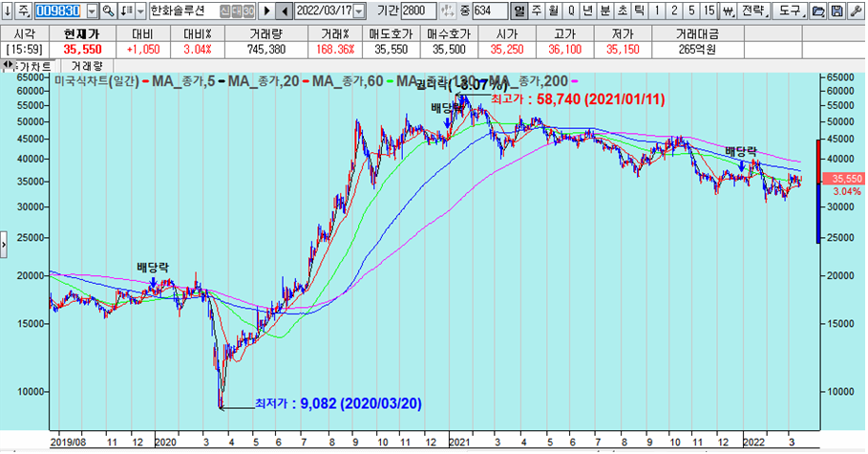The height and width of the screenshot is (454, 868).
Task: Click the open folder icon in toolbar
Action: click(x=817, y=11)
